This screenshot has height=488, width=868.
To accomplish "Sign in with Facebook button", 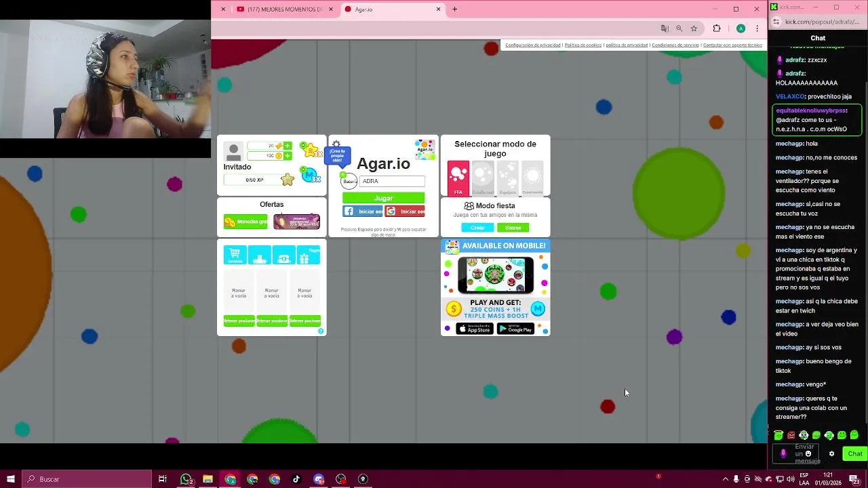I will point(363,211).
